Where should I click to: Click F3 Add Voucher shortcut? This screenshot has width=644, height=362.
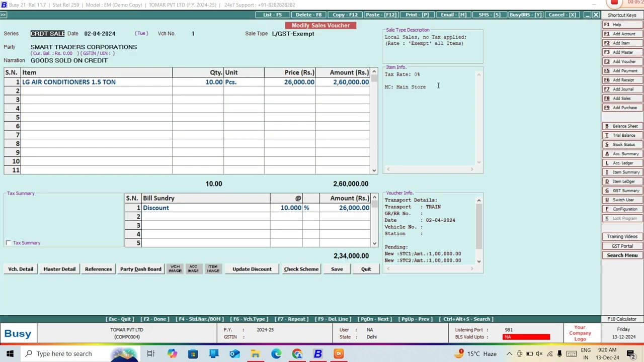click(622, 61)
